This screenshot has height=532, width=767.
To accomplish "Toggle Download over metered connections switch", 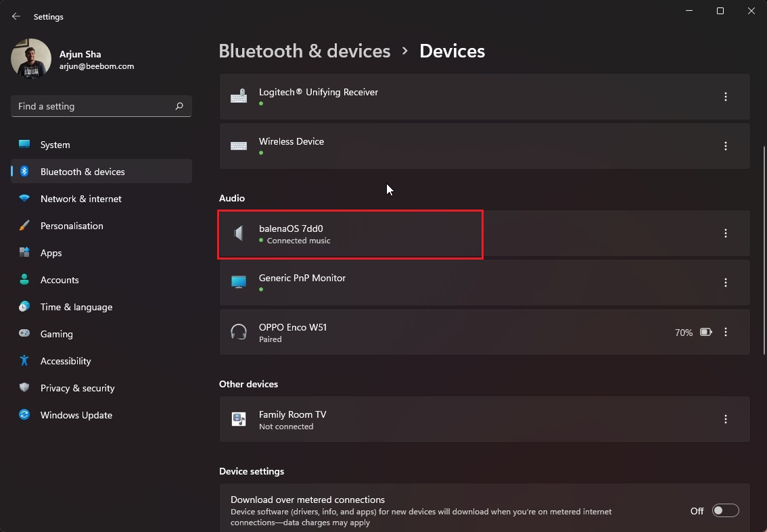I will coord(725,510).
